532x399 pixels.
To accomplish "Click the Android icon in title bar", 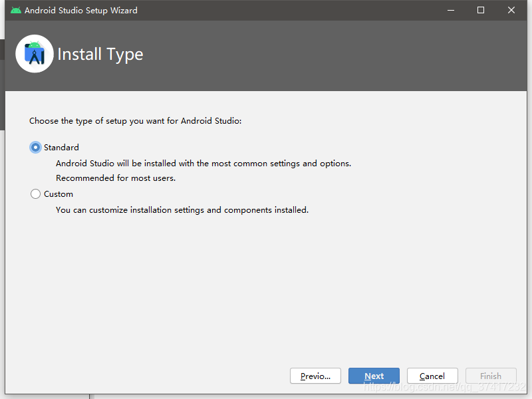I will (x=15, y=10).
